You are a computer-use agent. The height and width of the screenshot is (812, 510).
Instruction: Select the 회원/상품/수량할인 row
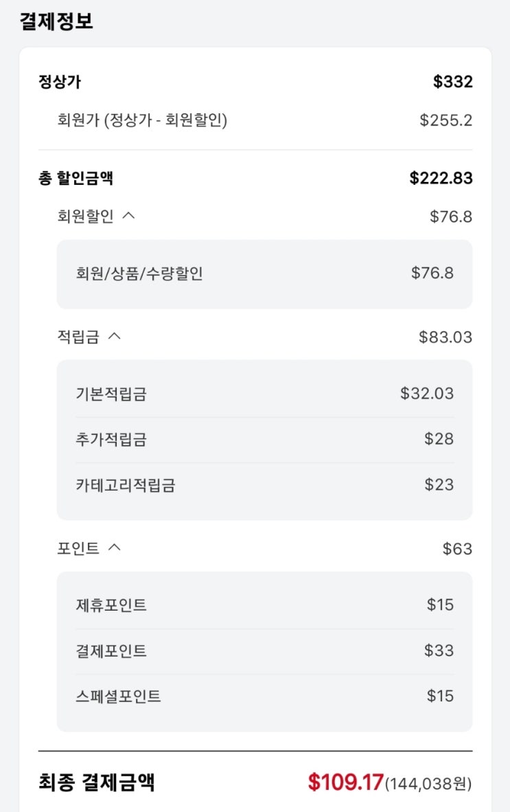(x=139, y=273)
